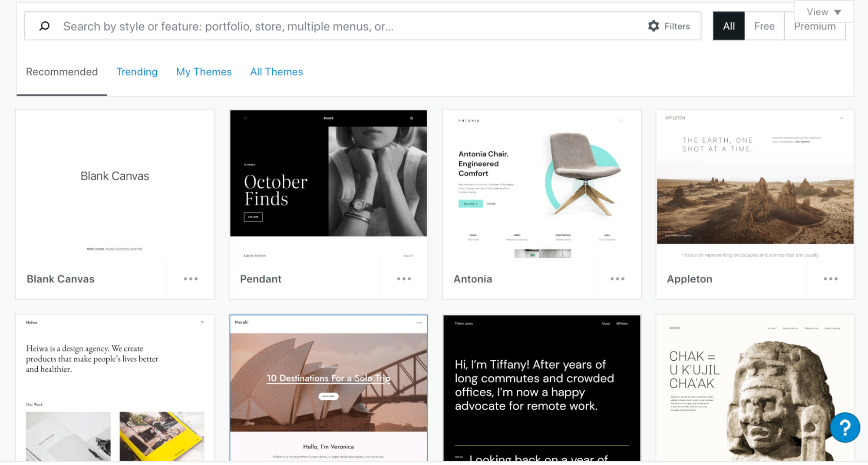868x465 pixels.
Task: Open the blue help question mark
Action: tap(845, 428)
